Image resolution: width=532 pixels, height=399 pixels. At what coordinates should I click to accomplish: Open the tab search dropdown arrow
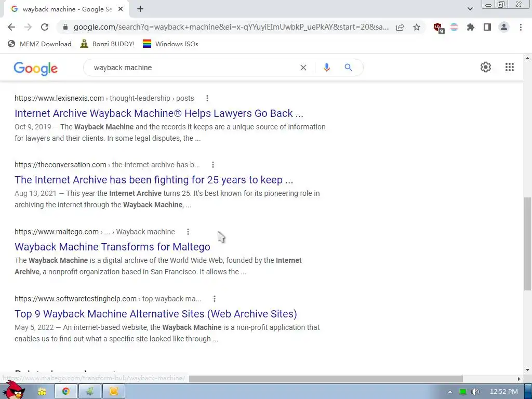(x=470, y=9)
